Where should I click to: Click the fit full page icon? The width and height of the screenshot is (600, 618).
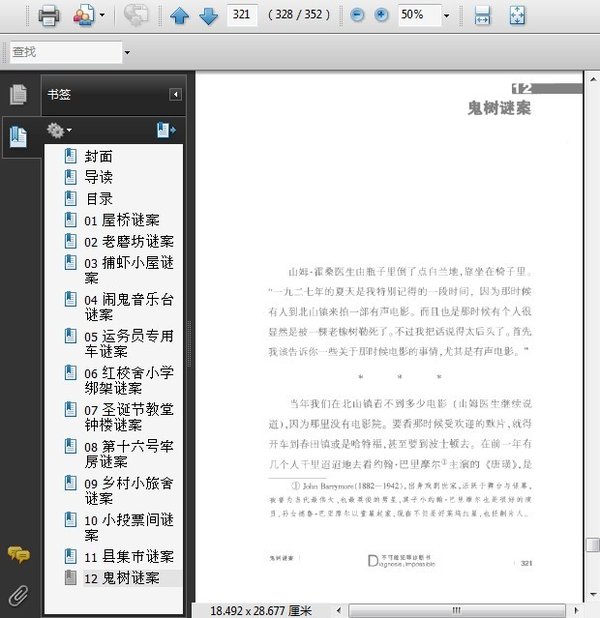coord(517,15)
